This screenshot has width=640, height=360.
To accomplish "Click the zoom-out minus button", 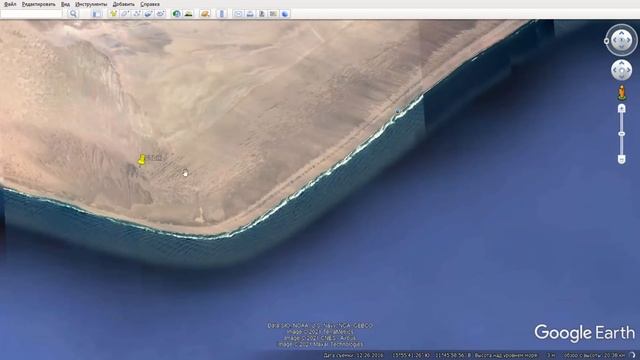I will 621,159.
